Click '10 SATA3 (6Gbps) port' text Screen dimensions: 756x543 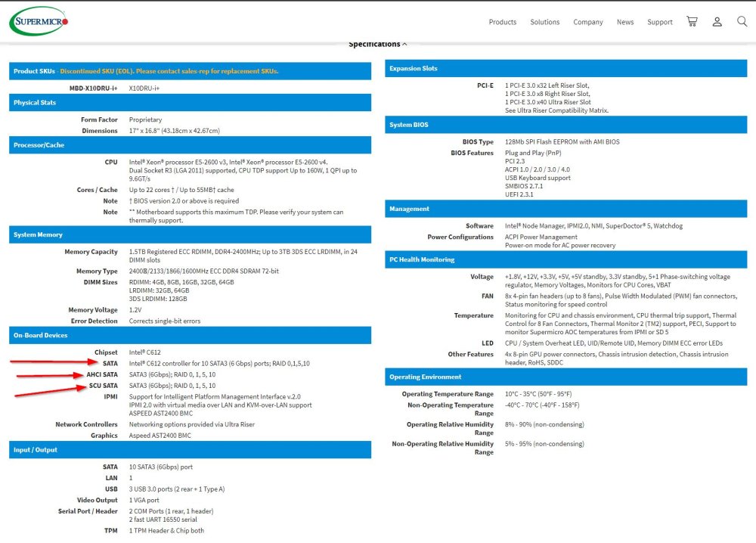(x=160, y=467)
